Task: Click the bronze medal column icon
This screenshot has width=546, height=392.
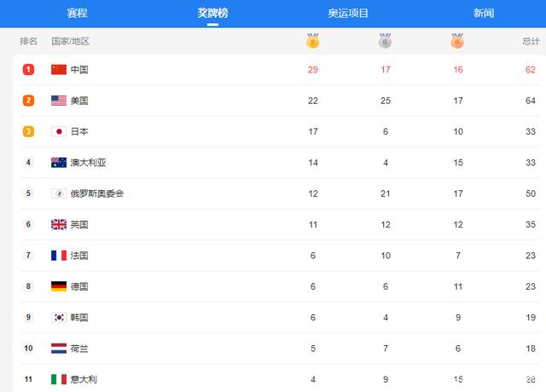Action: point(458,41)
